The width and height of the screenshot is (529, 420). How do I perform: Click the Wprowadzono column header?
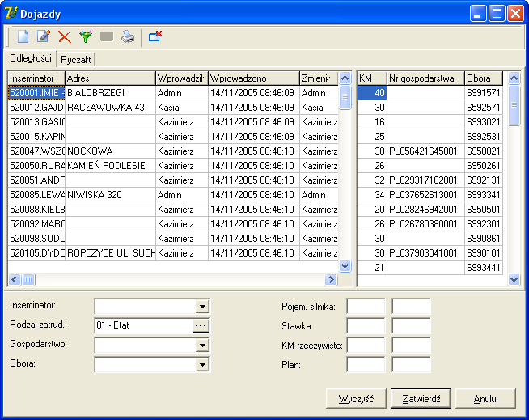tap(254, 78)
